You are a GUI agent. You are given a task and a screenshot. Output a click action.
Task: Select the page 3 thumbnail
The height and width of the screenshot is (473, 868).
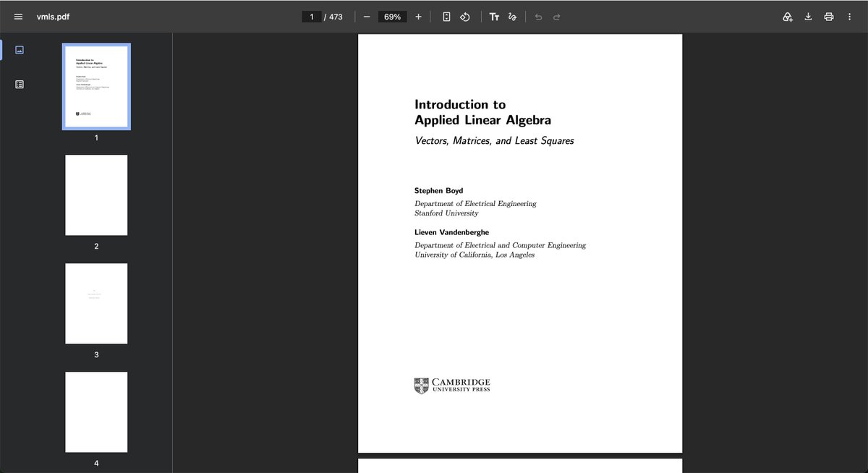pyautogui.click(x=96, y=303)
